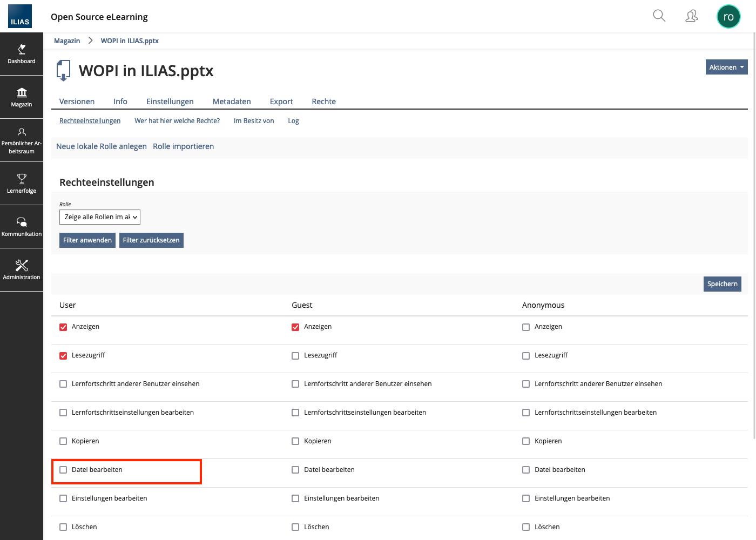This screenshot has width=756, height=540.
Task: Switch to the Einstellungen tab
Action: click(170, 102)
